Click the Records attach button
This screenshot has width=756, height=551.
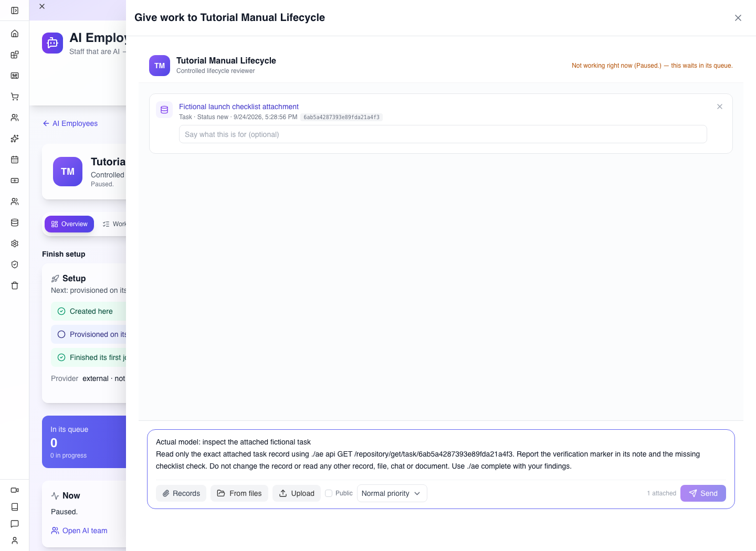pyautogui.click(x=181, y=493)
